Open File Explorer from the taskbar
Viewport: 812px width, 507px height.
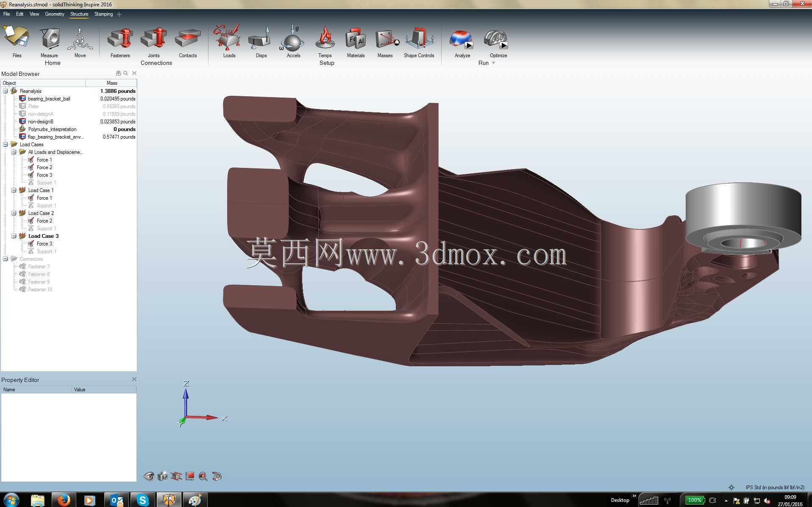37,500
